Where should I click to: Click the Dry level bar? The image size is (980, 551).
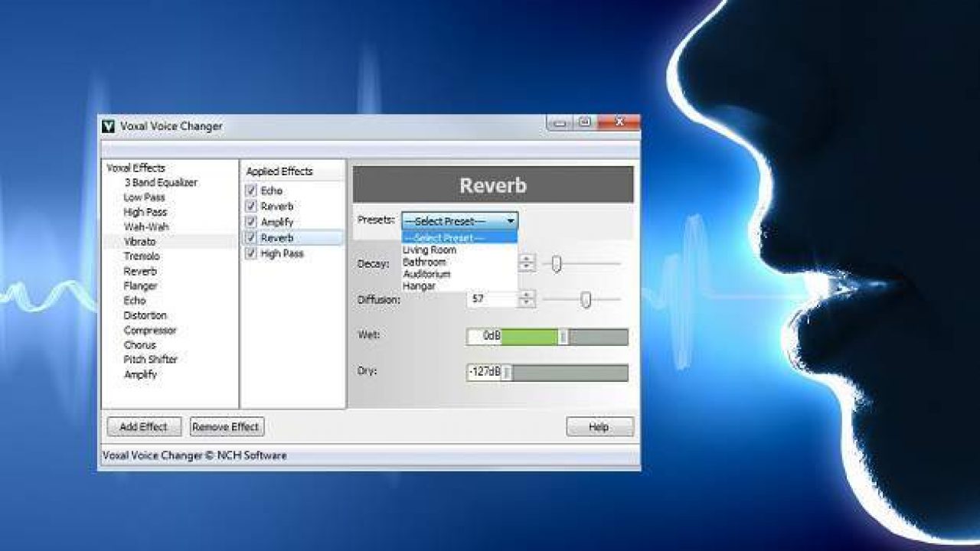click(547, 373)
